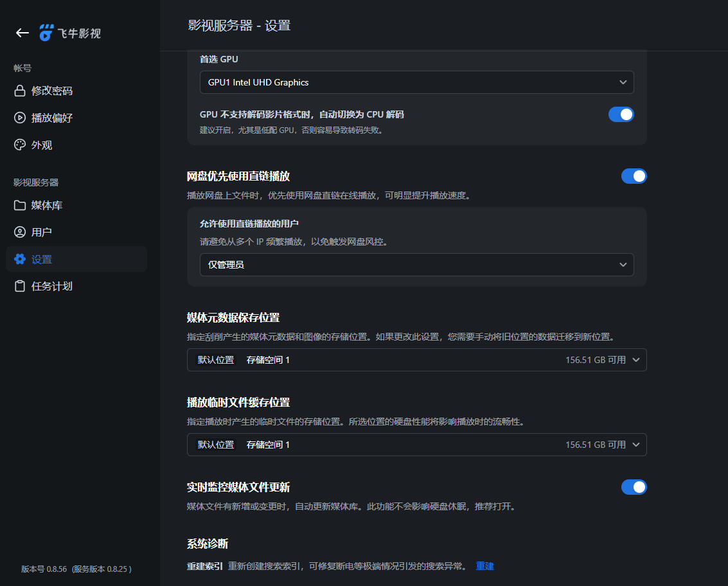Click the 默认位置 tag in cache location
Image resolution: width=728 pixels, height=586 pixels.
pos(216,445)
